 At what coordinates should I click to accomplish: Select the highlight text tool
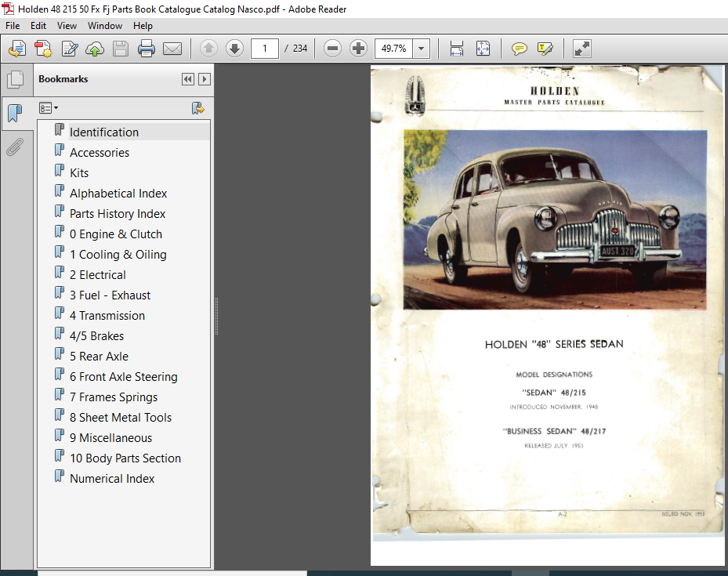click(545, 49)
